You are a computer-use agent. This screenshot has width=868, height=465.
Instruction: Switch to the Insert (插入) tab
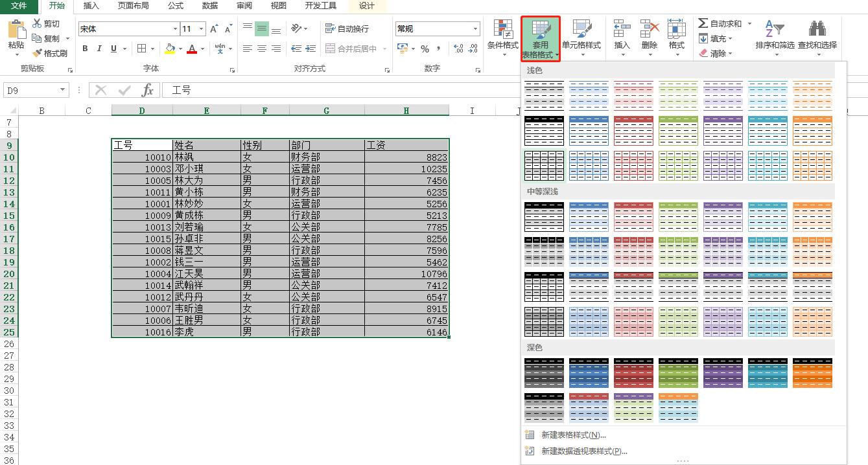pyautogui.click(x=92, y=6)
